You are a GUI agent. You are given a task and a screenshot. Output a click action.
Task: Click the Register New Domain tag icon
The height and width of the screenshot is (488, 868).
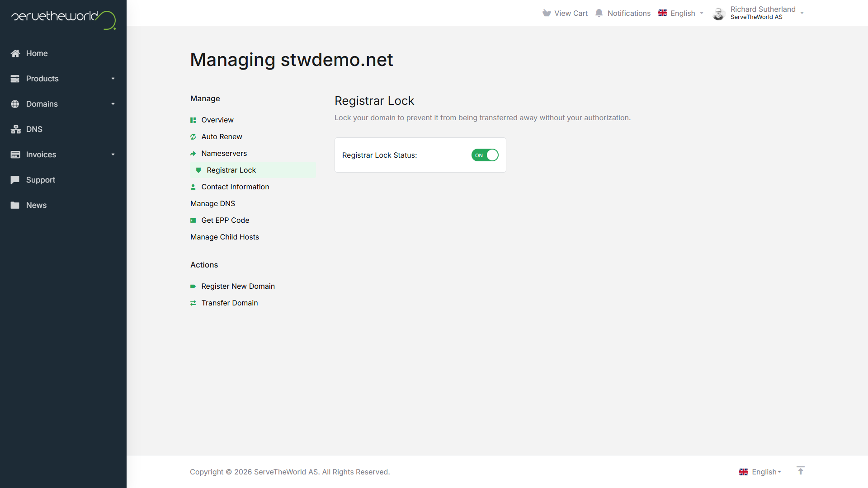[x=193, y=286]
